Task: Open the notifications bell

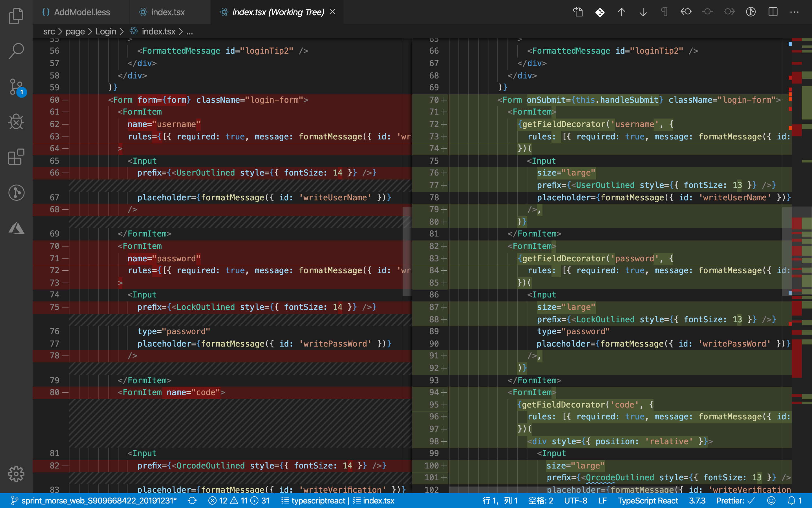Action: pyautogui.click(x=795, y=501)
